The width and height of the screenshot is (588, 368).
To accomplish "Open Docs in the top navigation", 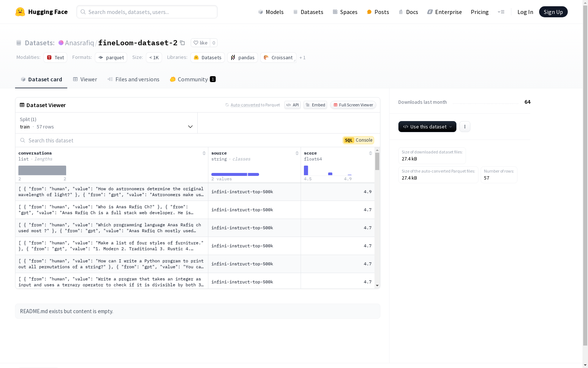I will click(408, 12).
